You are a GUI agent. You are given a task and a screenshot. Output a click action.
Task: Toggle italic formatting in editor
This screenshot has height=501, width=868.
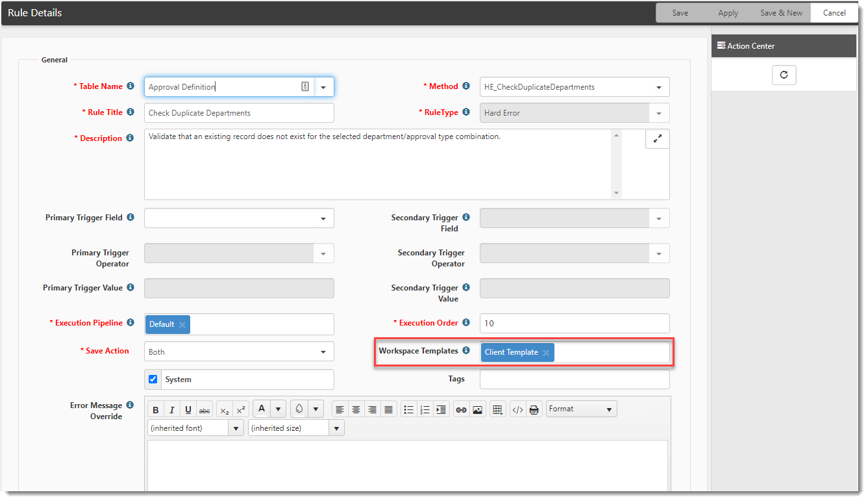(172, 409)
